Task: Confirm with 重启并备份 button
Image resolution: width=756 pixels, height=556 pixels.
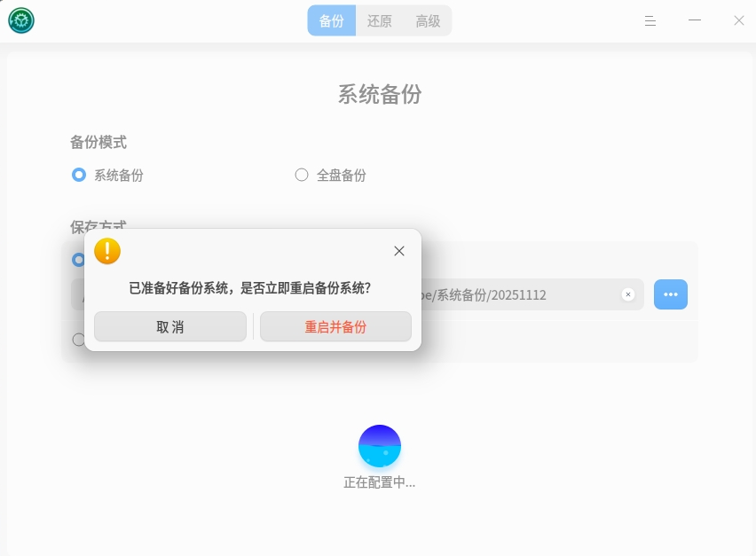Action: click(335, 326)
